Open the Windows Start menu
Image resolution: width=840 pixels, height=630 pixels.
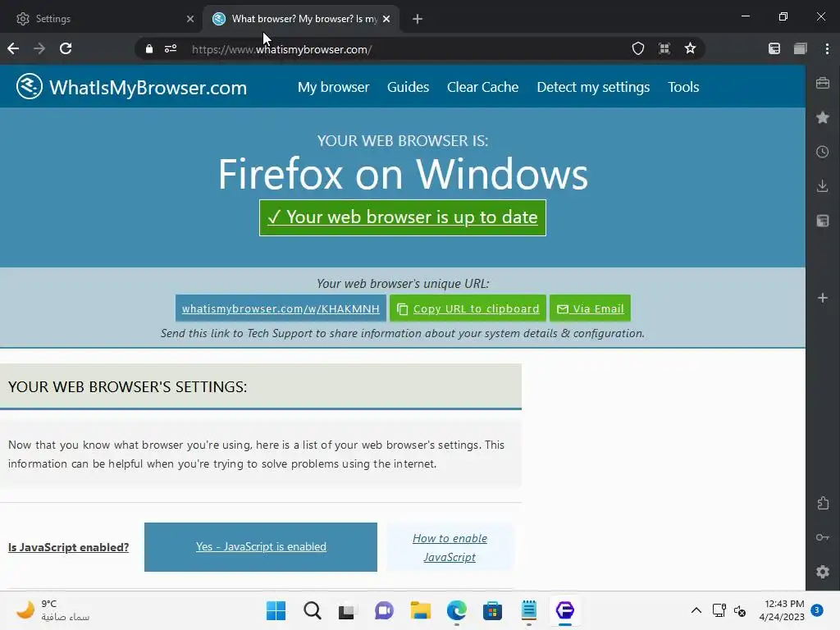(276, 610)
